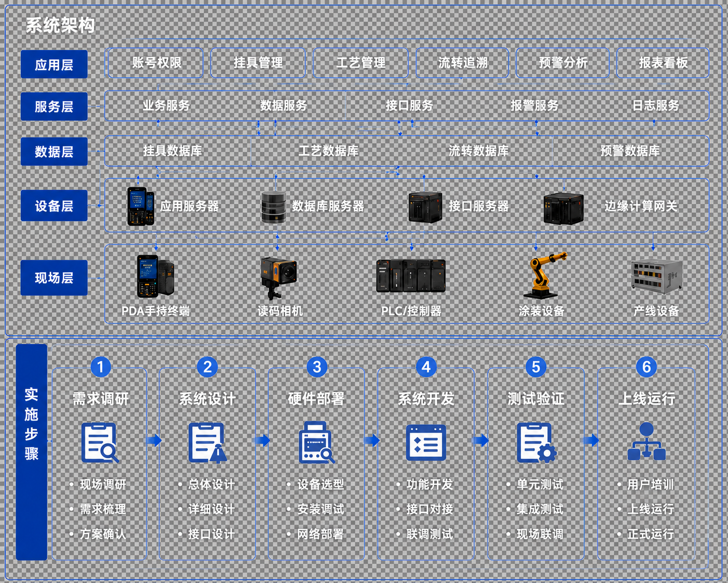
Task: Select the 需求梳理 bullet
Action: point(103,509)
